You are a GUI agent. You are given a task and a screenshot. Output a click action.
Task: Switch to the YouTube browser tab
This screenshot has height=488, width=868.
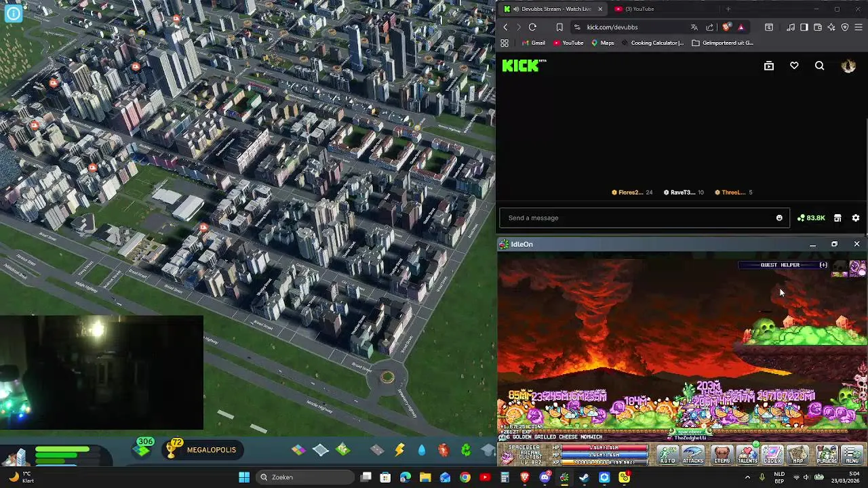coord(639,9)
